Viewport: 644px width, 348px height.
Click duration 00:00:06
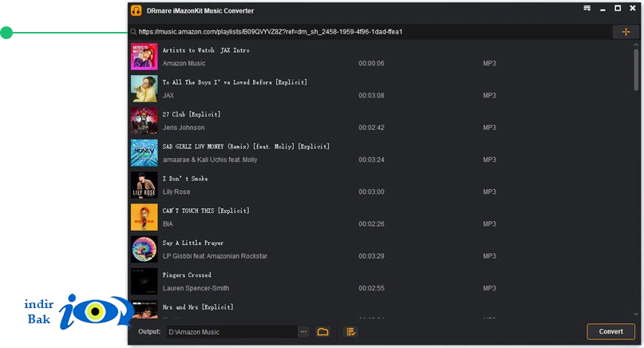point(371,63)
